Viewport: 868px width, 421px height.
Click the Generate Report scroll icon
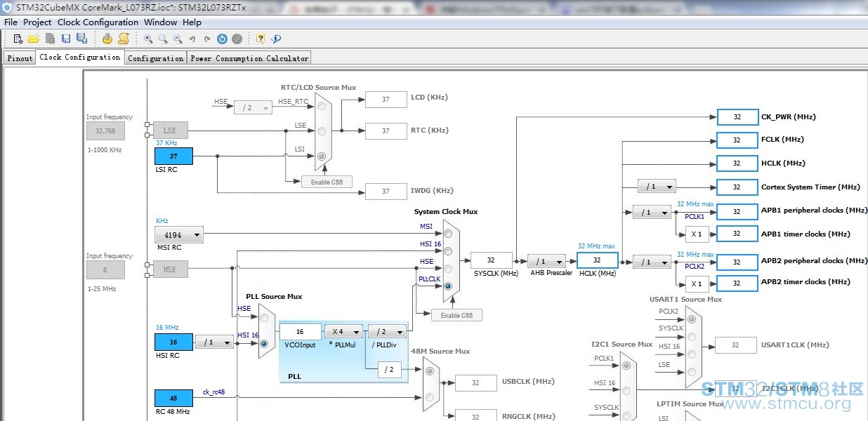pos(124,39)
